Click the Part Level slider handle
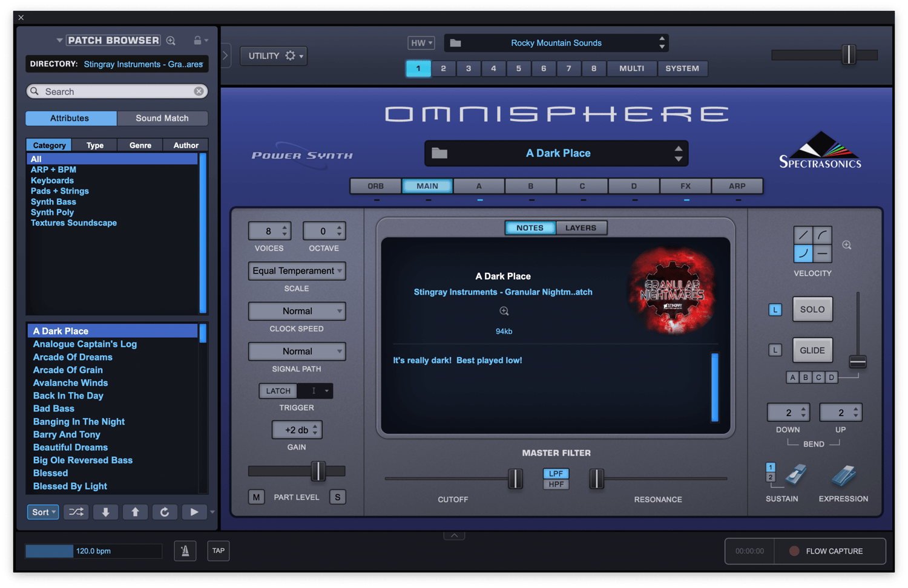 click(x=318, y=471)
